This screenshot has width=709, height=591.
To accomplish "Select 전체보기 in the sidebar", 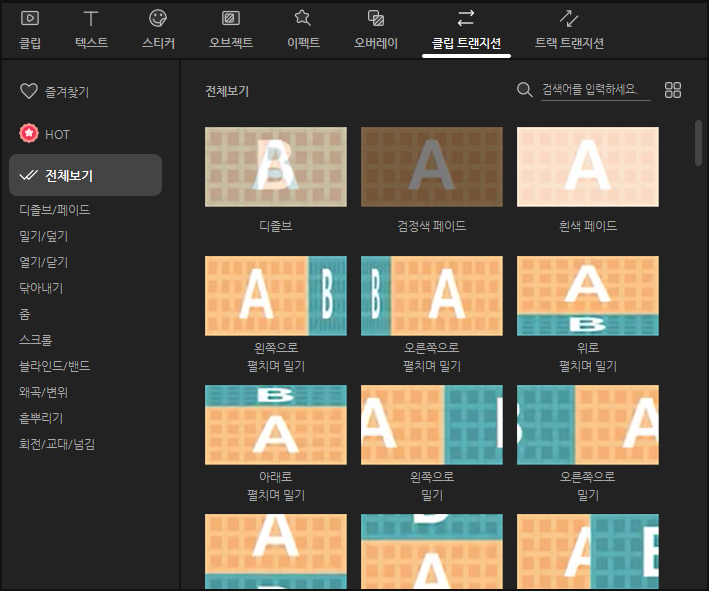I will pyautogui.click(x=85, y=175).
